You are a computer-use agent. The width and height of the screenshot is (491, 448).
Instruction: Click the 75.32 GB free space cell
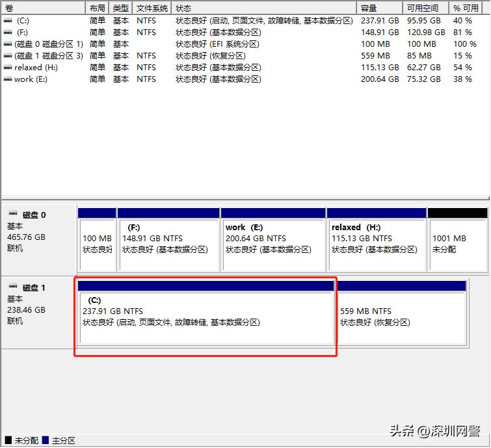(423, 79)
